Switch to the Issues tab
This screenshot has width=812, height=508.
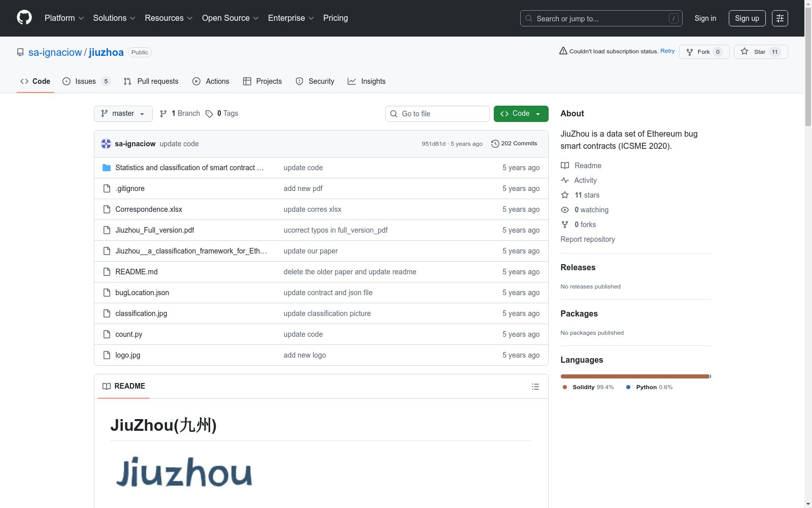click(x=86, y=81)
